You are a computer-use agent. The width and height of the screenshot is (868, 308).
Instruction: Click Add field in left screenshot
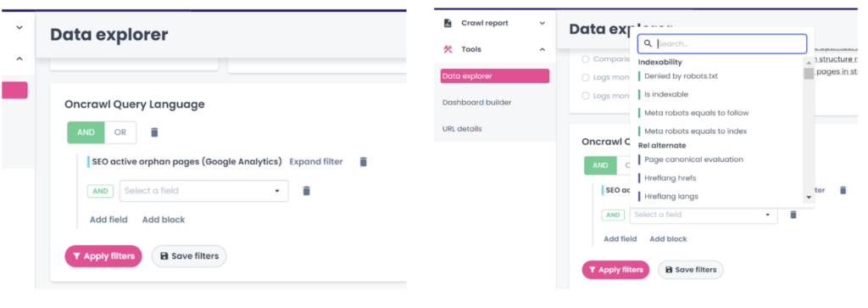[x=108, y=220]
